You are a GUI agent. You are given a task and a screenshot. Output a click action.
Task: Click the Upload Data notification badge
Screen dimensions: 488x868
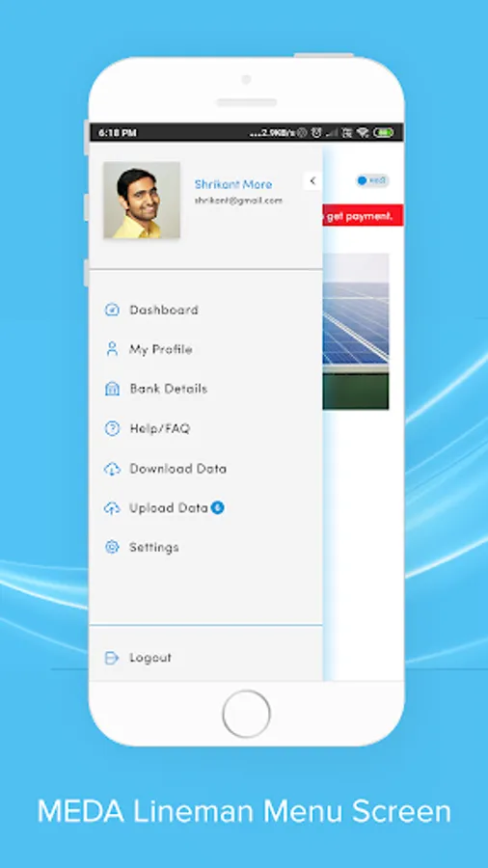pyautogui.click(x=217, y=507)
